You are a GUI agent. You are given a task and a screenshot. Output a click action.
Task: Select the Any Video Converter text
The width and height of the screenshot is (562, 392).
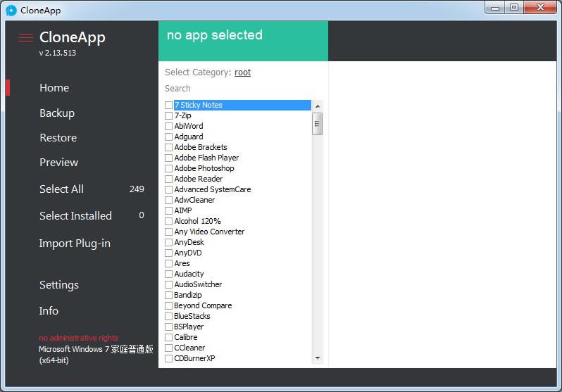pos(209,232)
